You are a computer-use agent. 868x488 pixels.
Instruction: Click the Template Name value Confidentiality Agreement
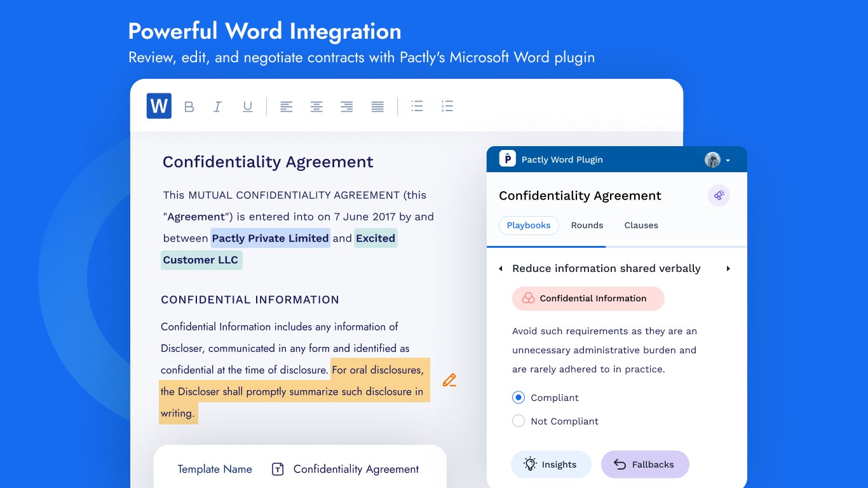[x=356, y=470]
